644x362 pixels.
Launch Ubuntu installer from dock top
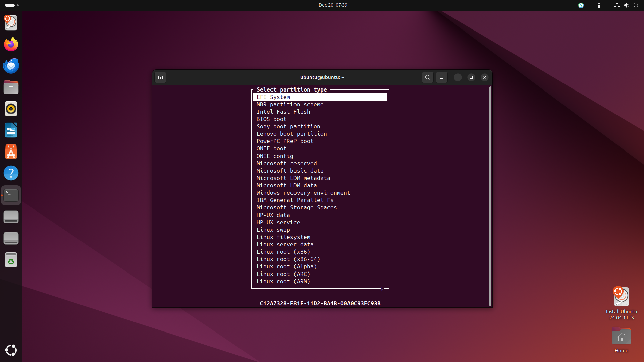tap(11, 23)
